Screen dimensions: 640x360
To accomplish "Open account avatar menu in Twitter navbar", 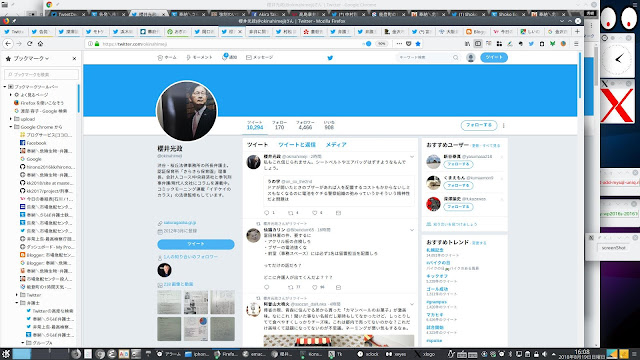I will (471, 58).
